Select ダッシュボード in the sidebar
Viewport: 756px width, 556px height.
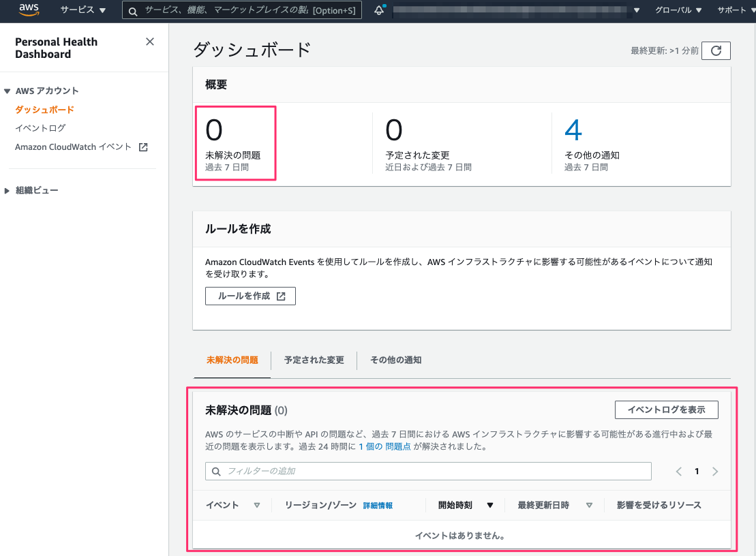[x=44, y=110]
